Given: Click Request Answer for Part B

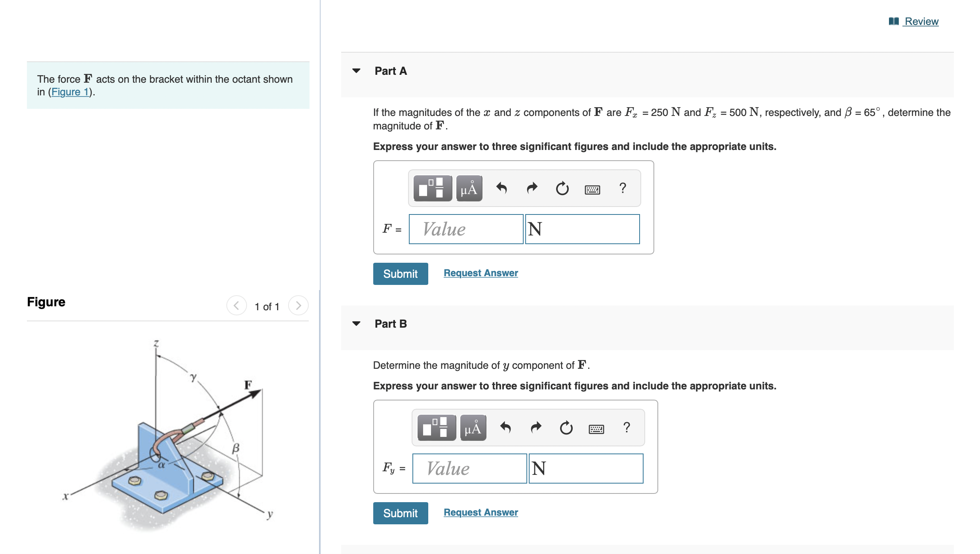Looking at the screenshot, I should pyautogui.click(x=481, y=512).
